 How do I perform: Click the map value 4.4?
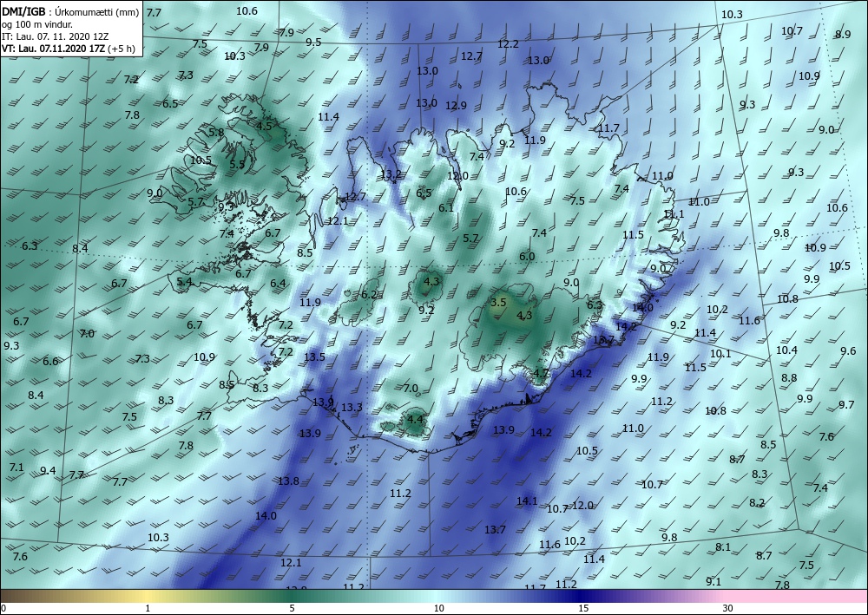[x=415, y=419]
